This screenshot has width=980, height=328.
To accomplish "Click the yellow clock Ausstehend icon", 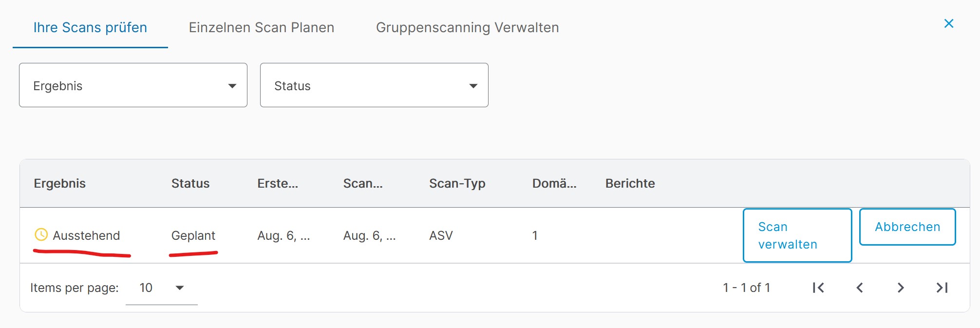I will coord(41,235).
